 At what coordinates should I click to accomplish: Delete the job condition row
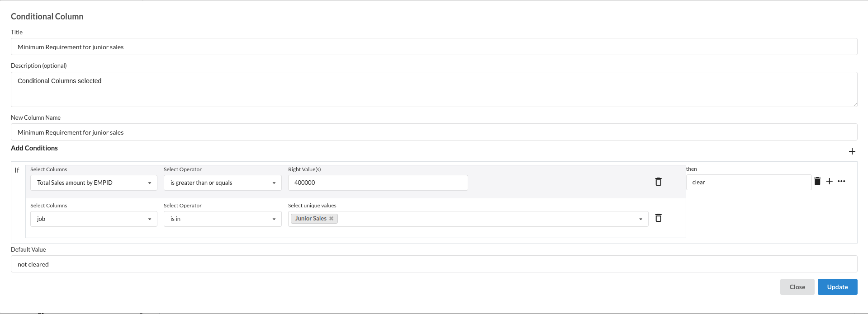coord(658,218)
